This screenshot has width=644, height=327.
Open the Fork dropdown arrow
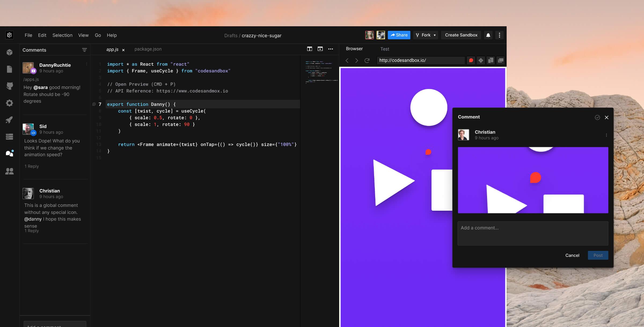[x=434, y=35]
